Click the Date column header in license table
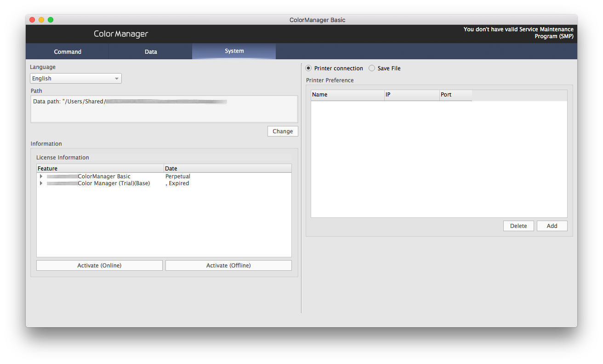 (228, 169)
